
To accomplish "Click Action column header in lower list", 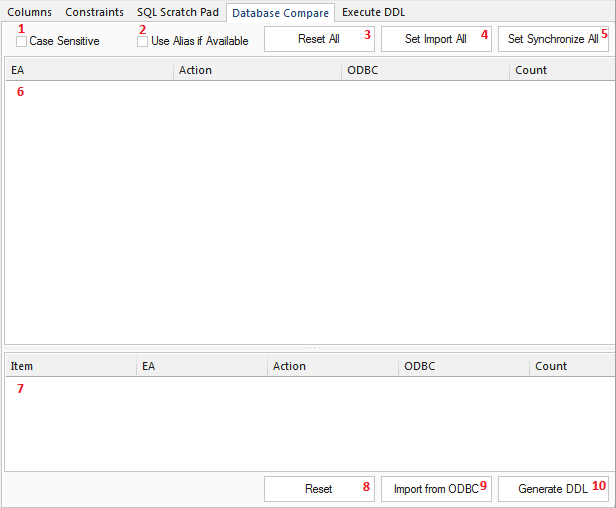I will 332,366.
